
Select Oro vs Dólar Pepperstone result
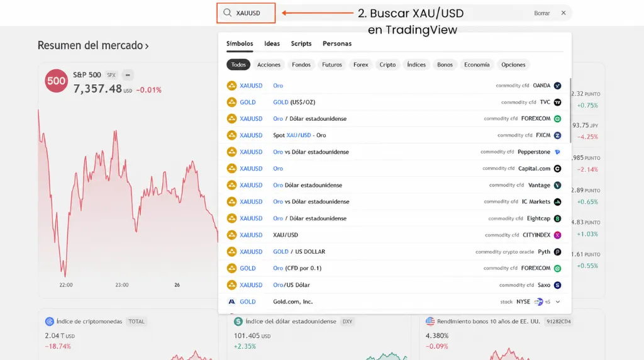point(394,152)
